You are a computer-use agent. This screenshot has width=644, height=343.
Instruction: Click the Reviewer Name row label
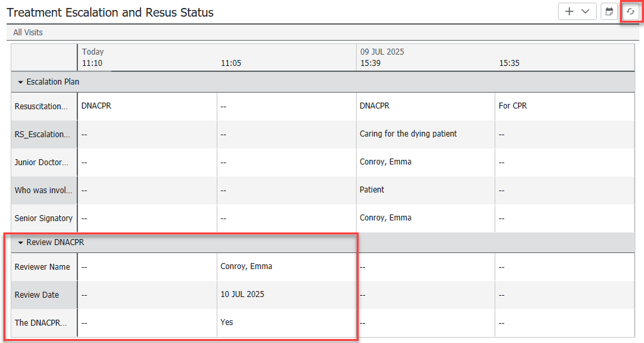click(42, 266)
